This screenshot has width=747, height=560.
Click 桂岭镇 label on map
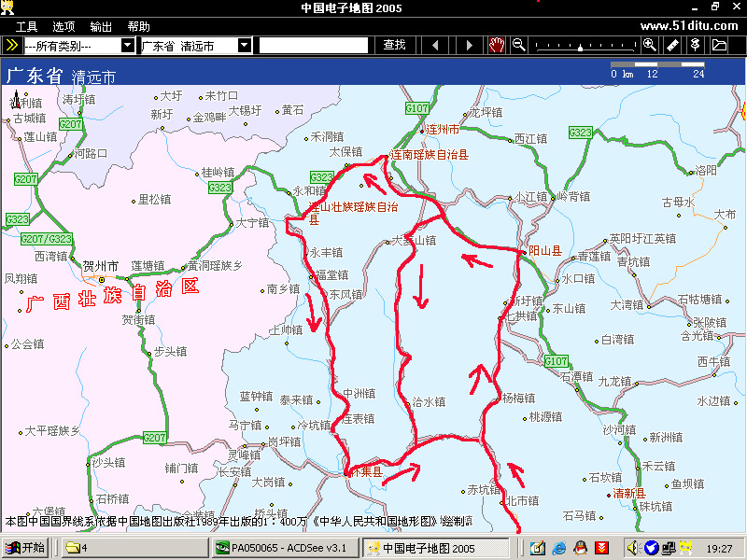click(x=218, y=173)
